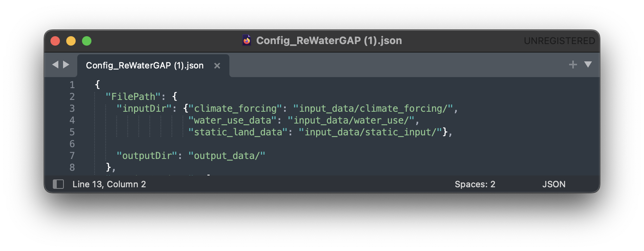Open the Spaces: 2 indentation menu
644x251 pixels.
point(475,184)
